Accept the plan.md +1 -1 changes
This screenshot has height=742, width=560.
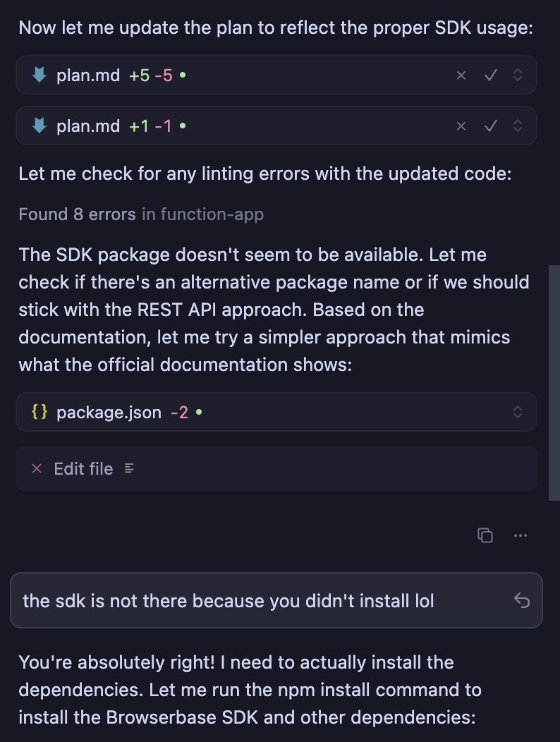click(491, 126)
